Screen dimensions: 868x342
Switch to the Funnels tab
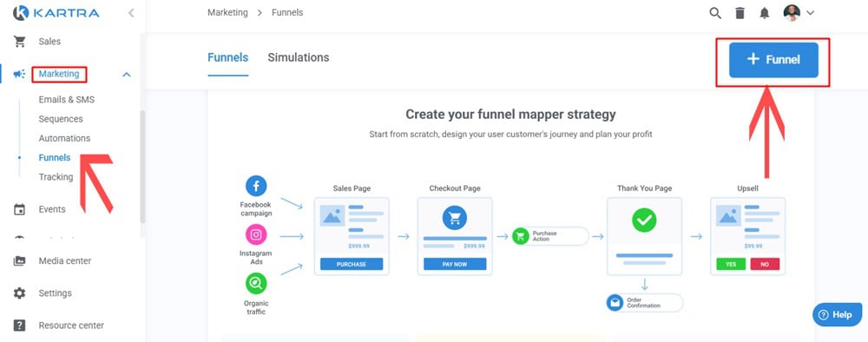tap(227, 57)
